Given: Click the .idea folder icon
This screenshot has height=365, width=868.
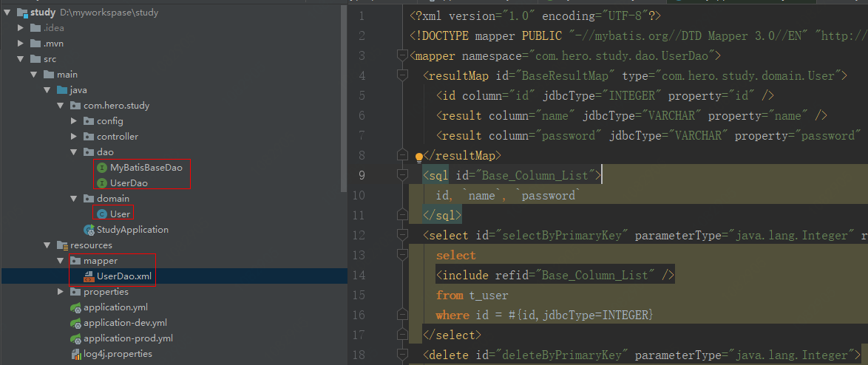Looking at the screenshot, I should [35, 27].
